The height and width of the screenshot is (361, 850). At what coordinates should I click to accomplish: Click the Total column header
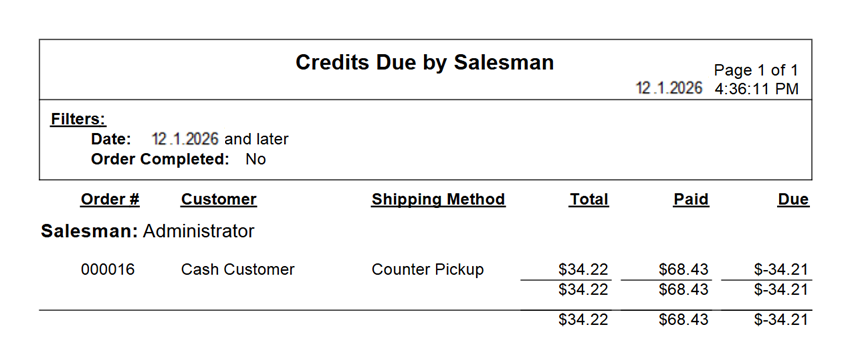click(589, 199)
